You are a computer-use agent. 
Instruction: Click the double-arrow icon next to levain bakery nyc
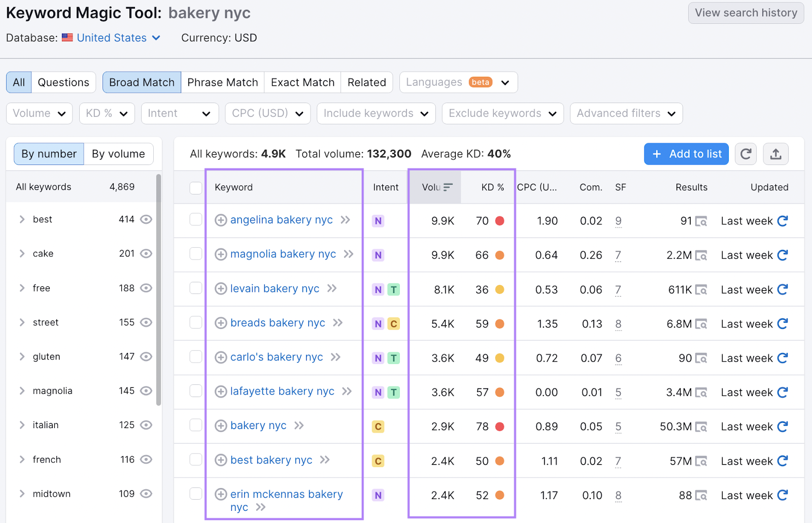pyautogui.click(x=332, y=288)
